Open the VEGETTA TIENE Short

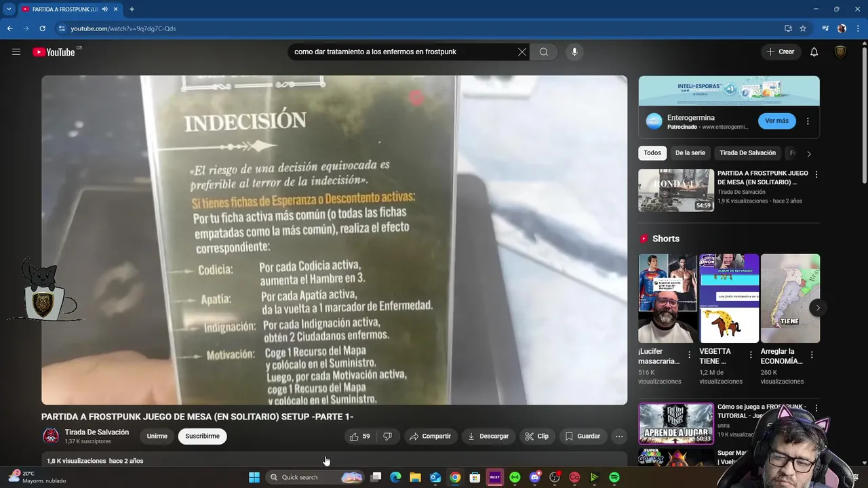[x=729, y=298]
